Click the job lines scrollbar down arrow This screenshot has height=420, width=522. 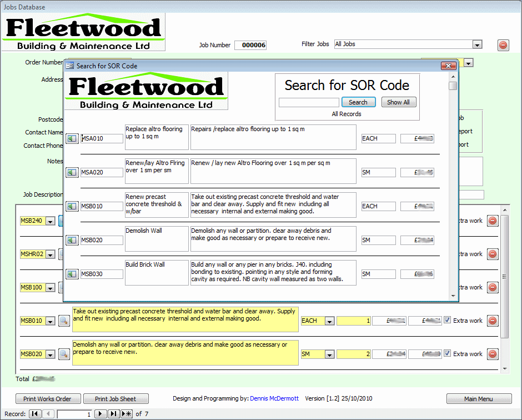coord(505,369)
